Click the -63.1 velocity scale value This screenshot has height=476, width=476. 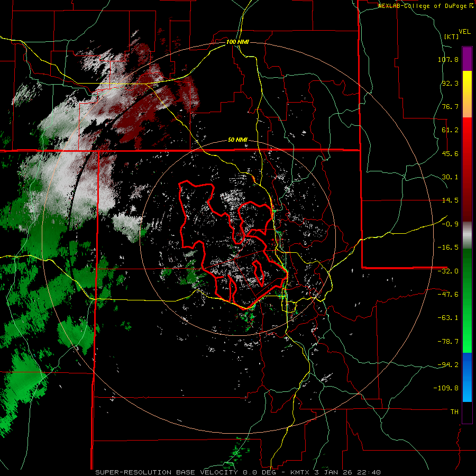[x=448, y=318]
